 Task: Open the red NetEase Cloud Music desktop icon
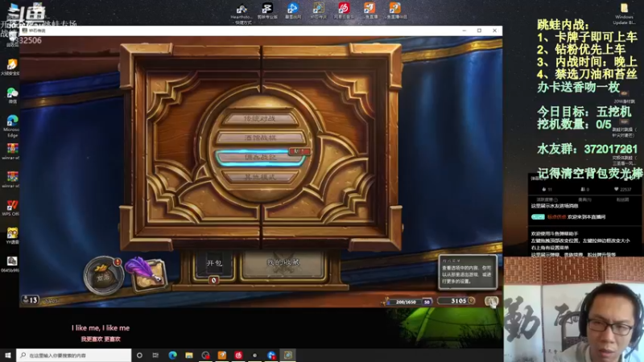[x=344, y=10]
